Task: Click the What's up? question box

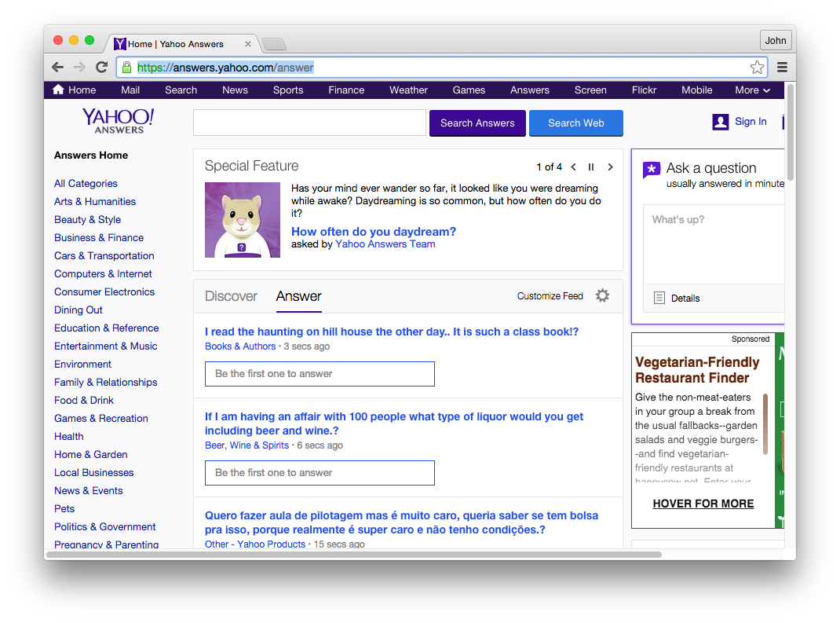Action: click(x=715, y=244)
